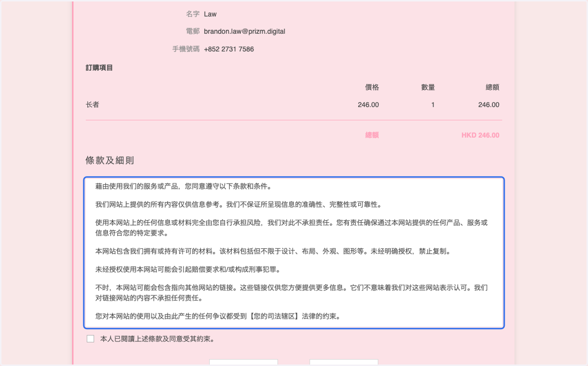Screen dimensions: 588x366
Task: Select the 长者 order item row
Action: (x=294, y=105)
